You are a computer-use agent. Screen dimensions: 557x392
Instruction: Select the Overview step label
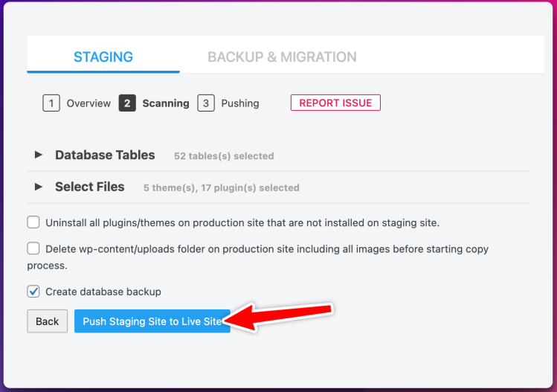click(x=88, y=103)
